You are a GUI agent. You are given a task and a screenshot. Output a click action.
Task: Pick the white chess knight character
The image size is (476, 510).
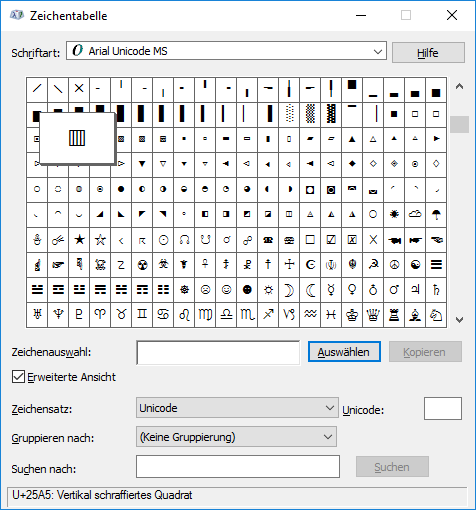click(x=436, y=315)
